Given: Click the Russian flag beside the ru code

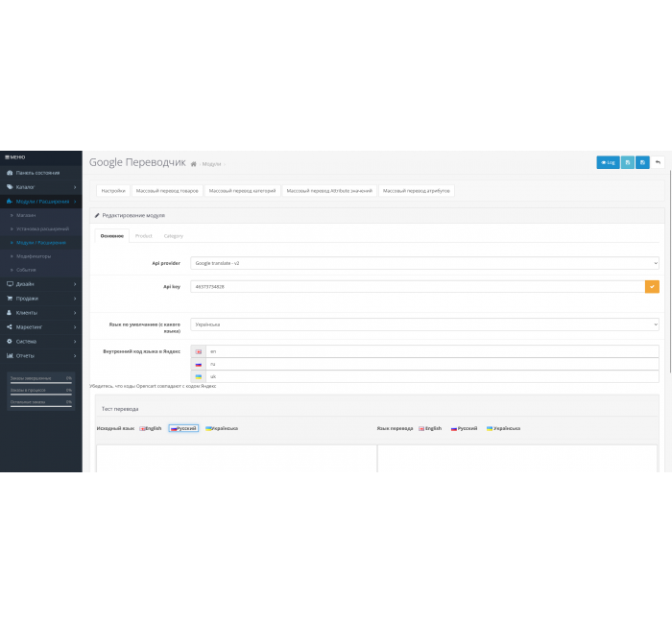Looking at the screenshot, I should pos(199,364).
